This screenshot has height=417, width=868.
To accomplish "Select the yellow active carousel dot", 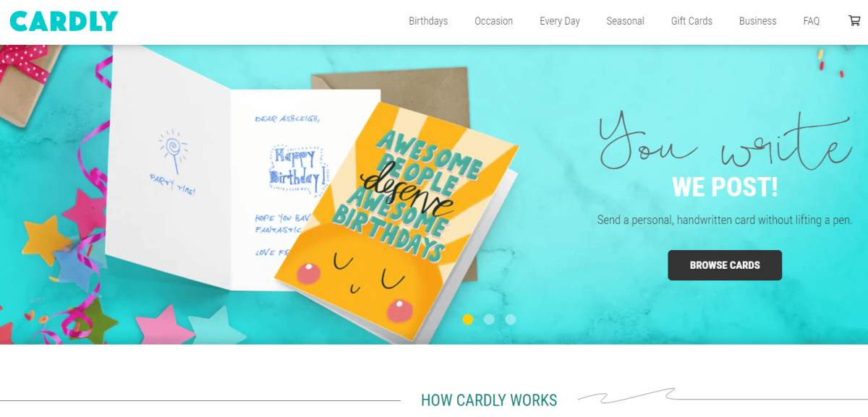I will 468,319.
